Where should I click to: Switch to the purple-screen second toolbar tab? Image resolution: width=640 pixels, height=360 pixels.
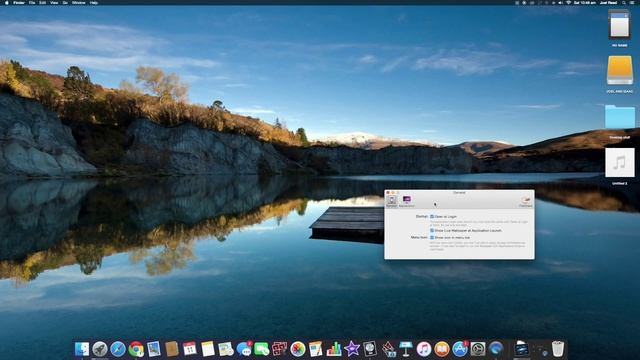(x=407, y=201)
